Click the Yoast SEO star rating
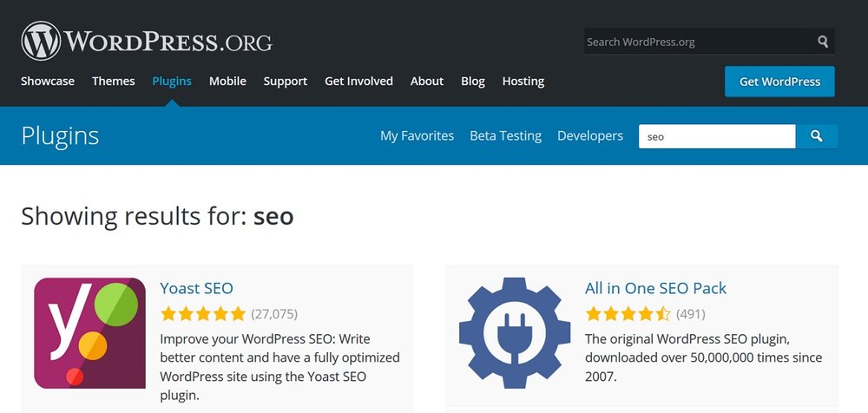868x413 pixels. click(x=202, y=314)
